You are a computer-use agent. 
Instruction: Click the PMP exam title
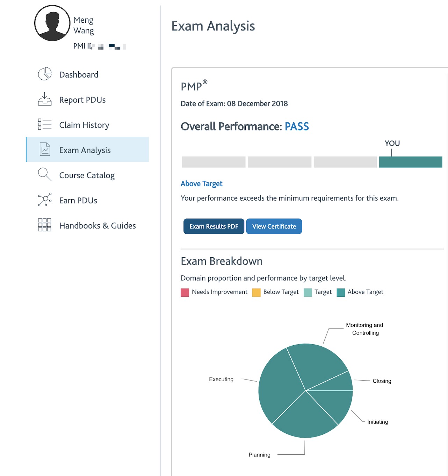pyautogui.click(x=194, y=86)
